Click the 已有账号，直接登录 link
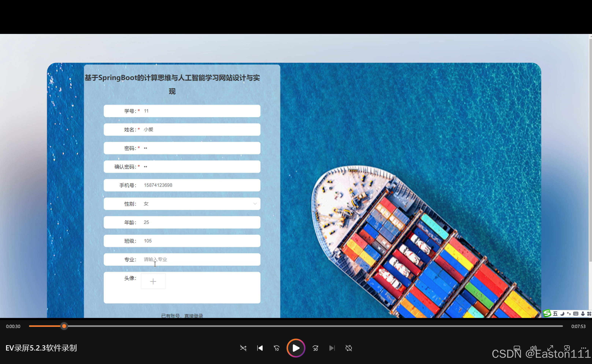This screenshot has width=592, height=364. (182, 316)
